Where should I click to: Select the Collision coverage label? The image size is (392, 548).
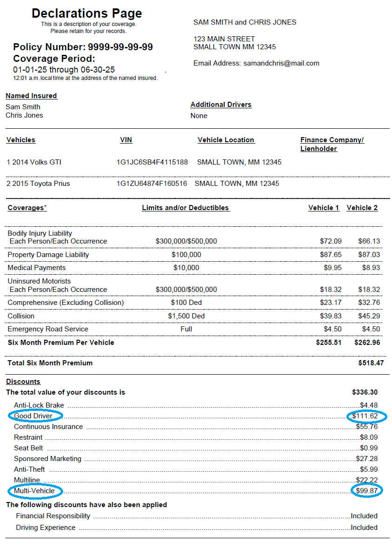[21, 316]
